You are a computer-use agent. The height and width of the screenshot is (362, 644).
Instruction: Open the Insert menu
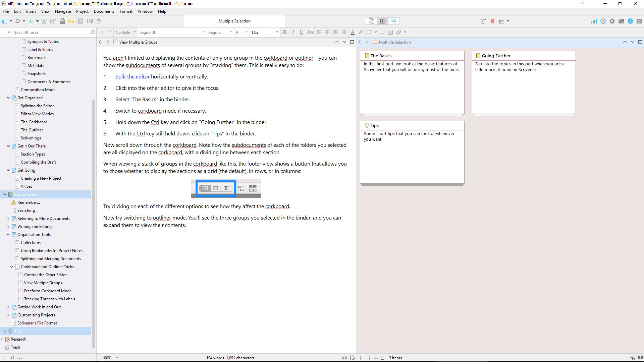[x=31, y=11]
